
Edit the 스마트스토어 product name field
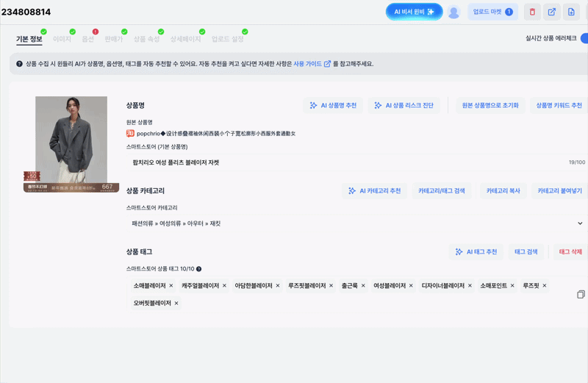[356, 162]
